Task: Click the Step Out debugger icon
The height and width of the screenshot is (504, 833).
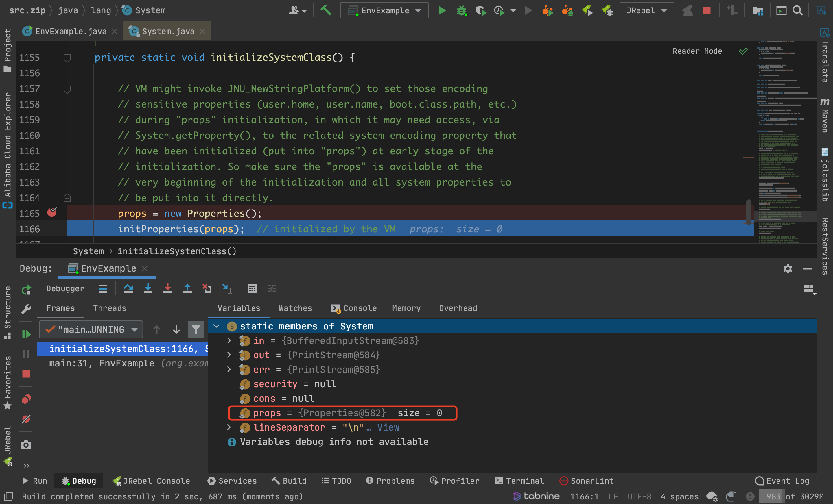Action: pyautogui.click(x=187, y=288)
